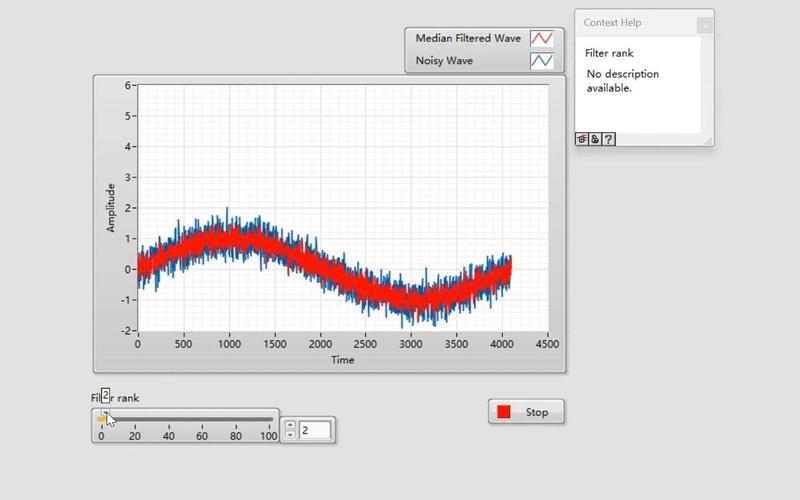Close the Context Help window

coord(704,24)
